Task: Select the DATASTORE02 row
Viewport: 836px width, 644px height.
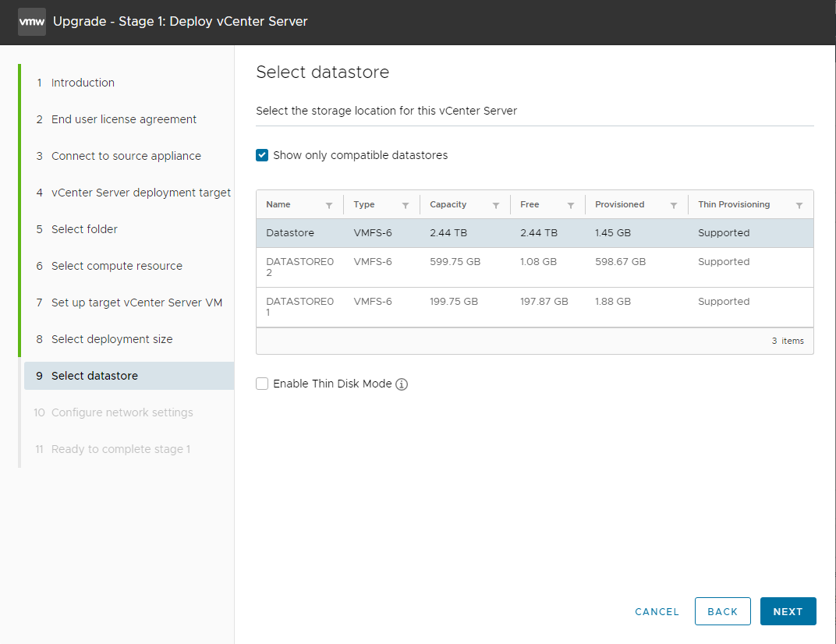Action: click(535, 267)
